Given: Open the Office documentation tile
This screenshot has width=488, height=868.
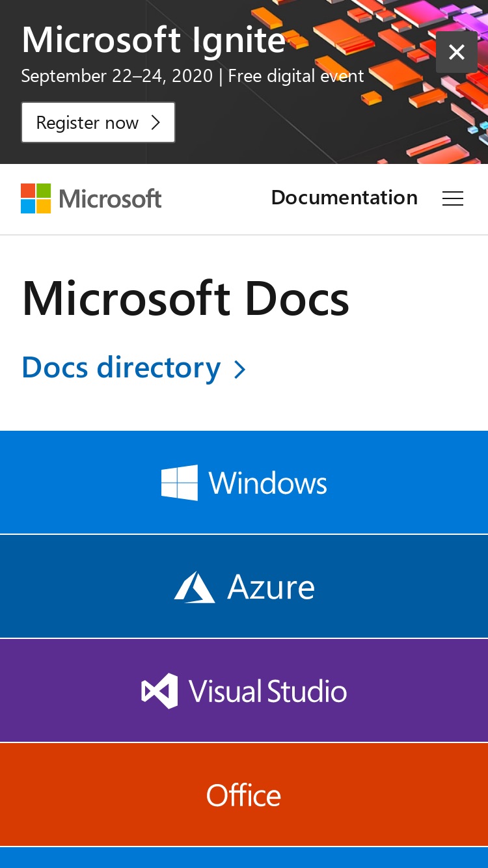Looking at the screenshot, I should point(244,794).
